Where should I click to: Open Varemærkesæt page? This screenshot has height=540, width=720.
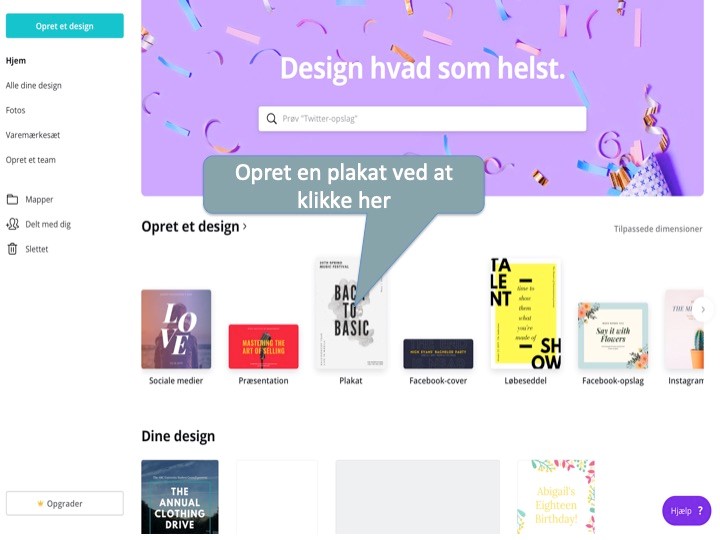click(x=33, y=135)
